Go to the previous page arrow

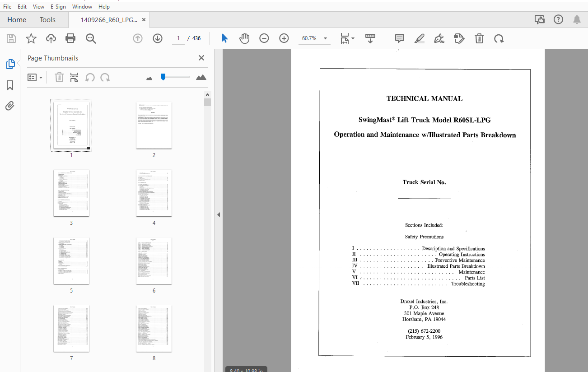pyautogui.click(x=138, y=38)
